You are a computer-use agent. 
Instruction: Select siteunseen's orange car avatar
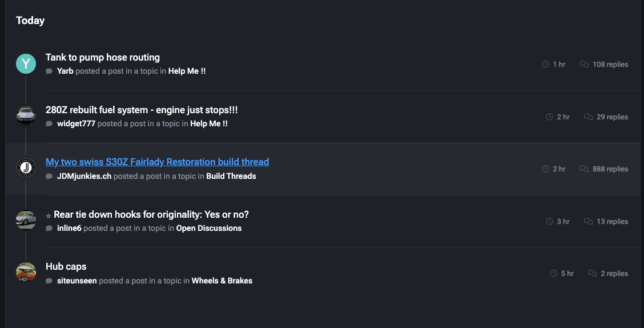pyautogui.click(x=26, y=273)
